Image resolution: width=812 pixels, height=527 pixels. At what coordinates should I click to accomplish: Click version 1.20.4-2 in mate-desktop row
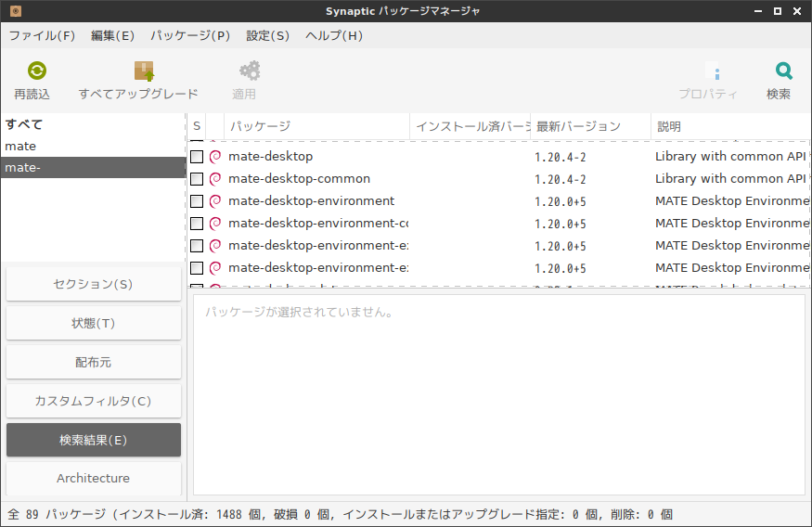point(561,157)
